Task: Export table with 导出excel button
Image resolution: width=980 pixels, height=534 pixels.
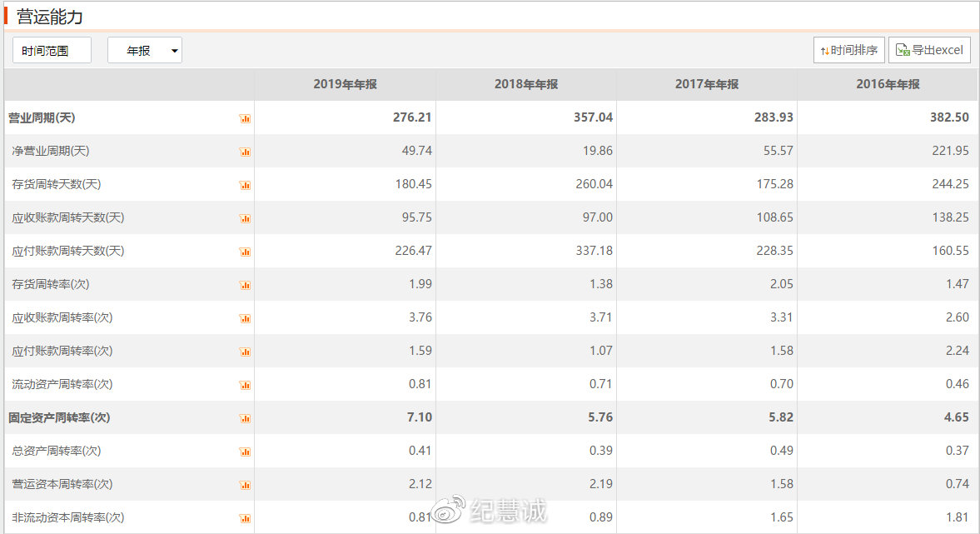Action: pyautogui.click(x=929, y=50)
